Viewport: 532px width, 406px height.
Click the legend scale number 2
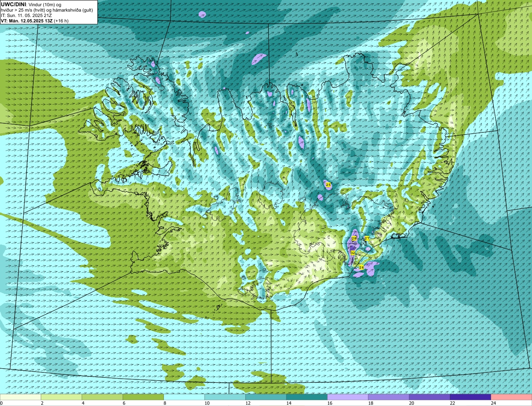[42, 403]
